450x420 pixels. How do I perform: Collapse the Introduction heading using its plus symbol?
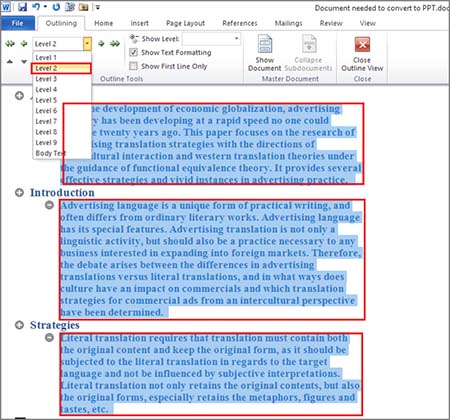pos(20,192)
